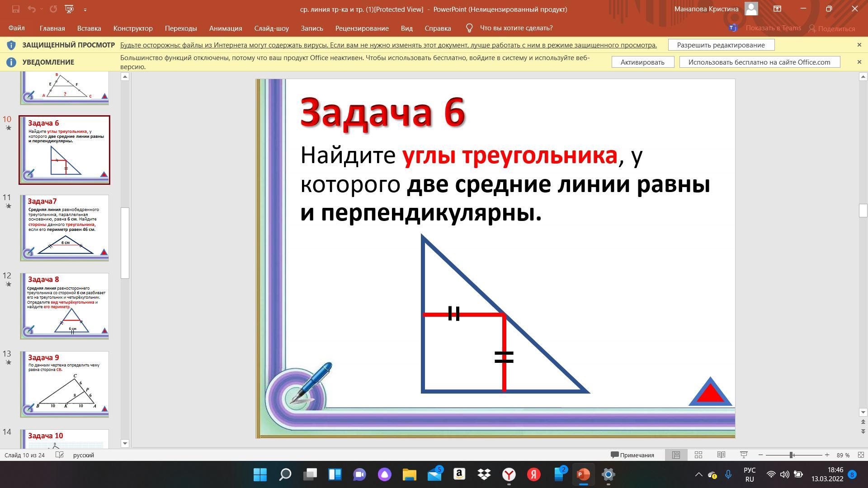This screenshot has height=488, width=868.
Task: Click the shield icon in protected view bar
Action: pyautogui.click(x=11, y=45)
